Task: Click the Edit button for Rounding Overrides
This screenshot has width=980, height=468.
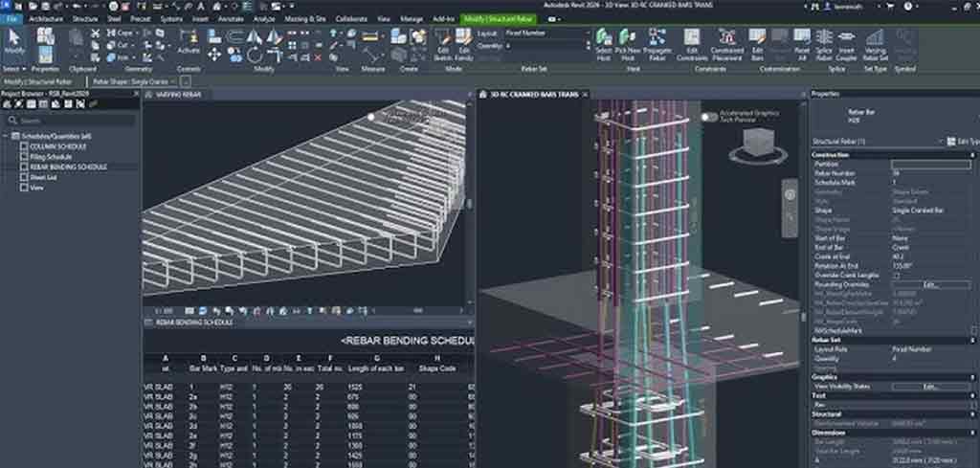Action: 928,284
